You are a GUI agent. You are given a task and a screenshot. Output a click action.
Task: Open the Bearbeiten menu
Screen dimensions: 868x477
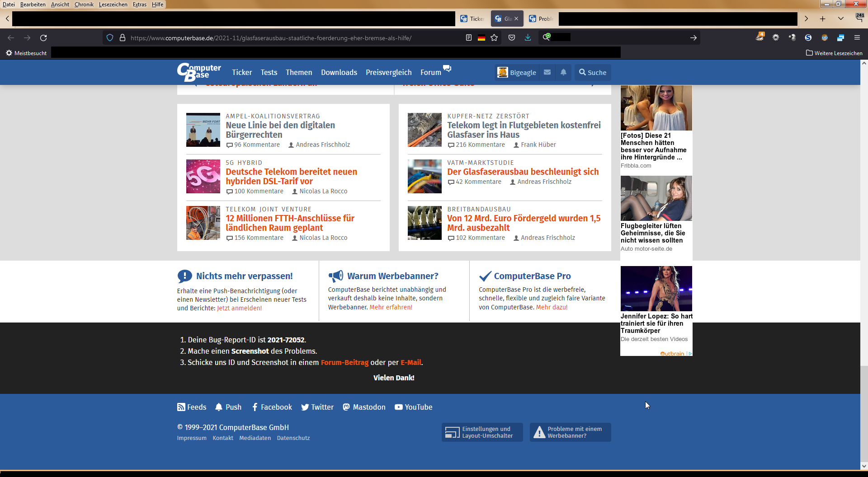(33, 5)
